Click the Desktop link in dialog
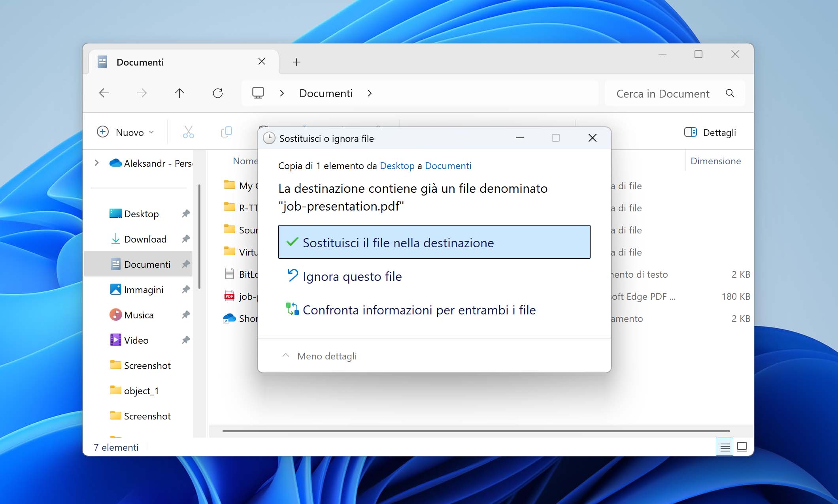Image resolution: width=838 pixels, height=504 pixels. click(397, 166)
